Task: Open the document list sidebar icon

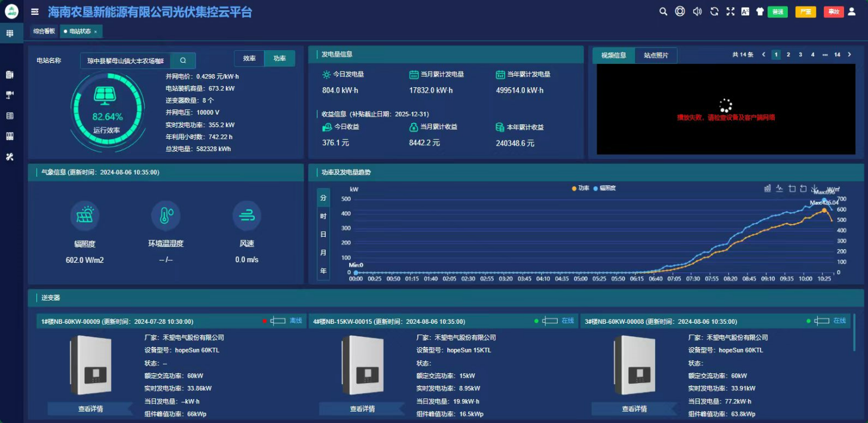Action: [x=10, y=75]
